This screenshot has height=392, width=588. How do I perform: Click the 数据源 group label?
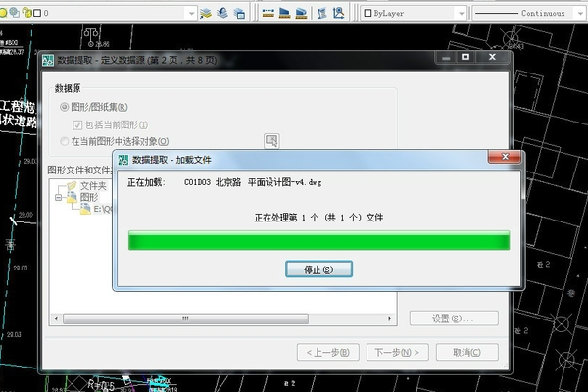pyautogui.click(x=68, y=88)
